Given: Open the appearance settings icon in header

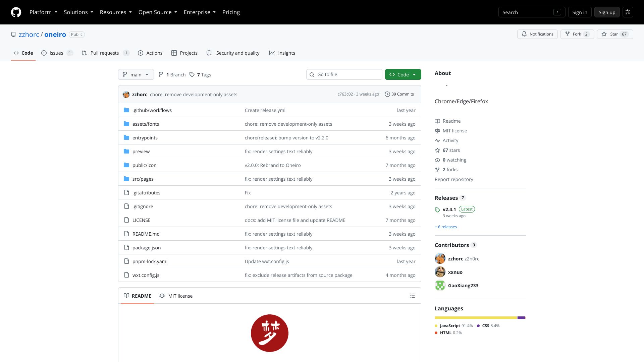Looking at the screenshot, I should click(628, 12).
